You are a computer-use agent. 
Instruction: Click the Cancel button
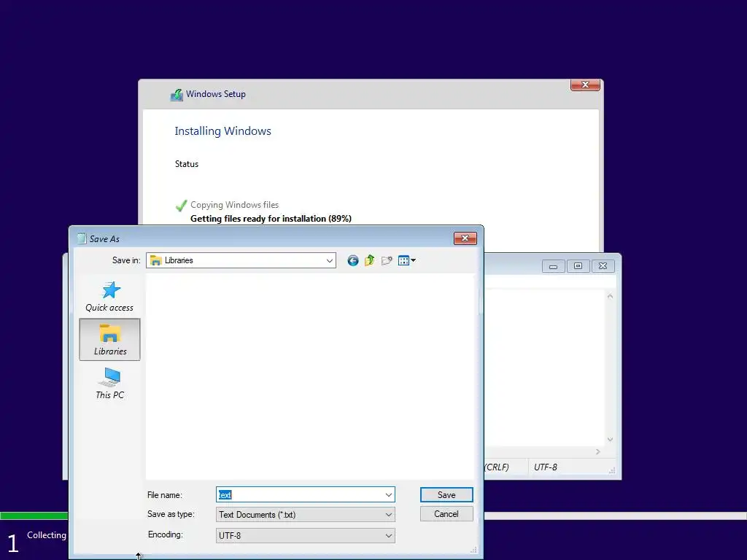446,514
